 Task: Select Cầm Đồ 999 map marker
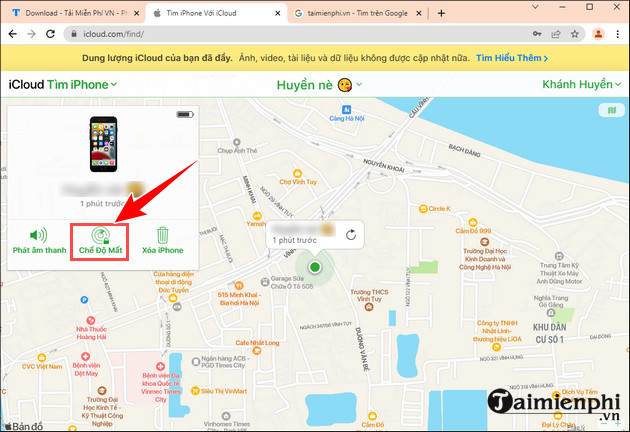[x=473, y=222]
